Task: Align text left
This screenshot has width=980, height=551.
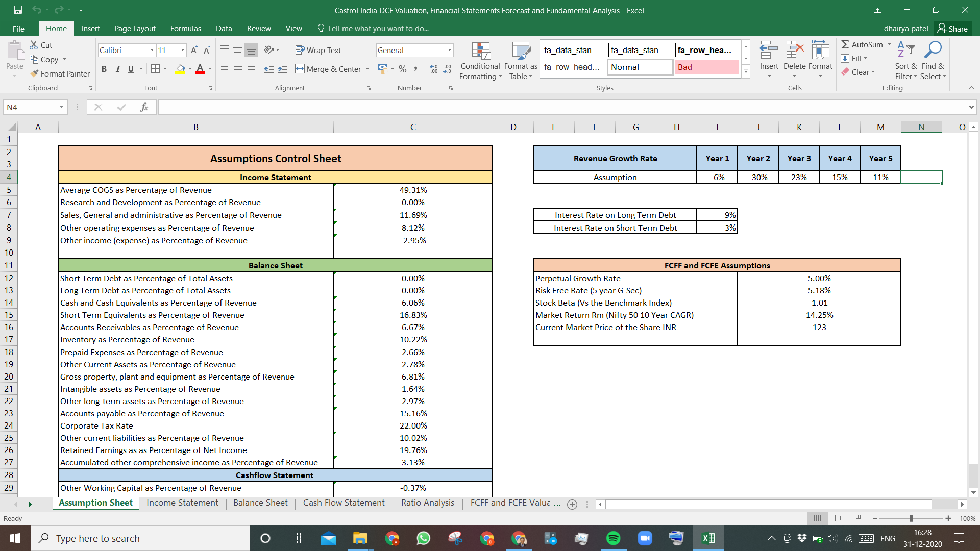Action: [225, 69]
